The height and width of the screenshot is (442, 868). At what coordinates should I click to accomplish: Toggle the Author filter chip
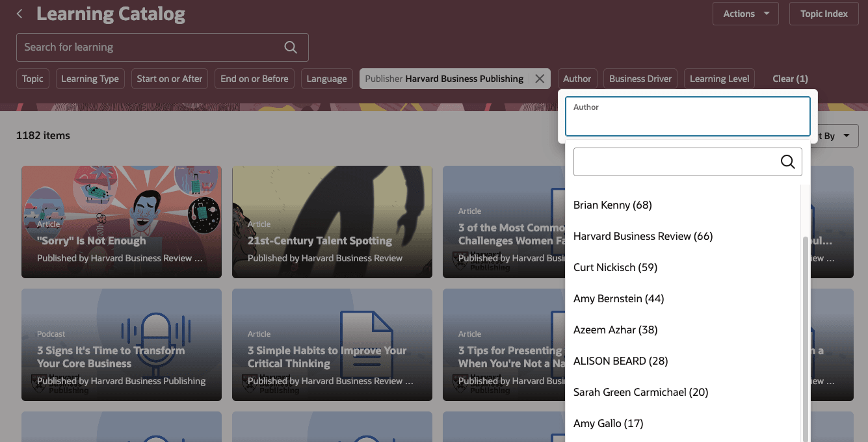(577, 79)
